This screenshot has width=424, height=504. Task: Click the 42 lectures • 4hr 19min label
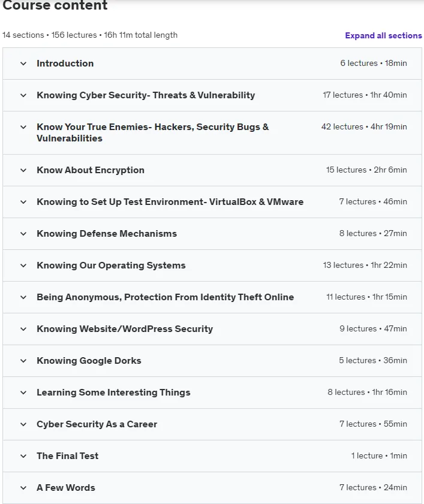pos(364,126)
